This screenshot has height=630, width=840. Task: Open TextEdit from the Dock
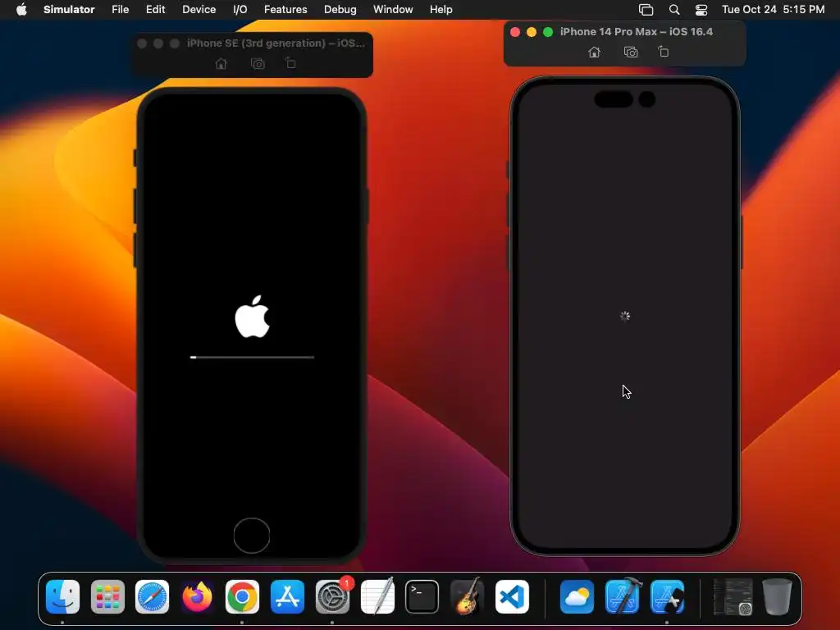pyautogui.click(x=377, y=596)
